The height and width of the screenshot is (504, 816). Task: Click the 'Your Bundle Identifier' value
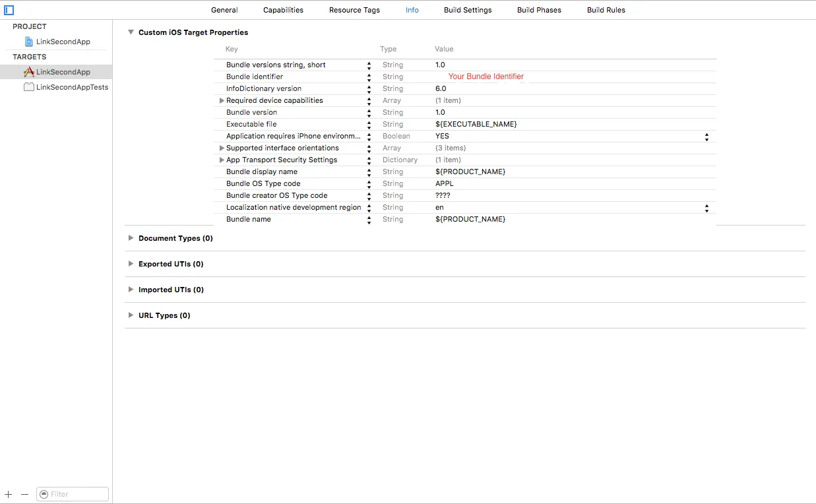(486, 77)
